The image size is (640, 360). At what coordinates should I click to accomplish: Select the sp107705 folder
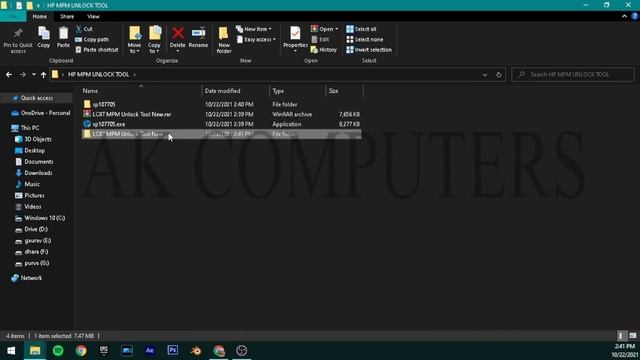click(x=222, y=104)
